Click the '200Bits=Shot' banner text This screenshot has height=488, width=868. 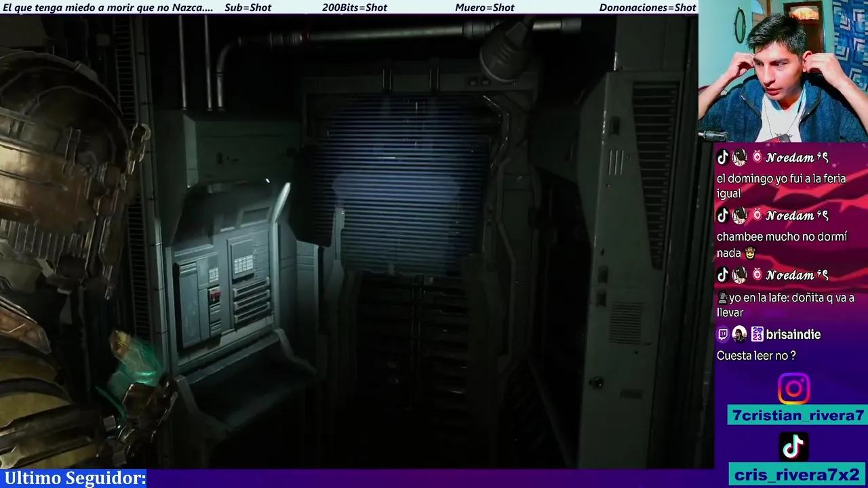[x=355, y=7]
